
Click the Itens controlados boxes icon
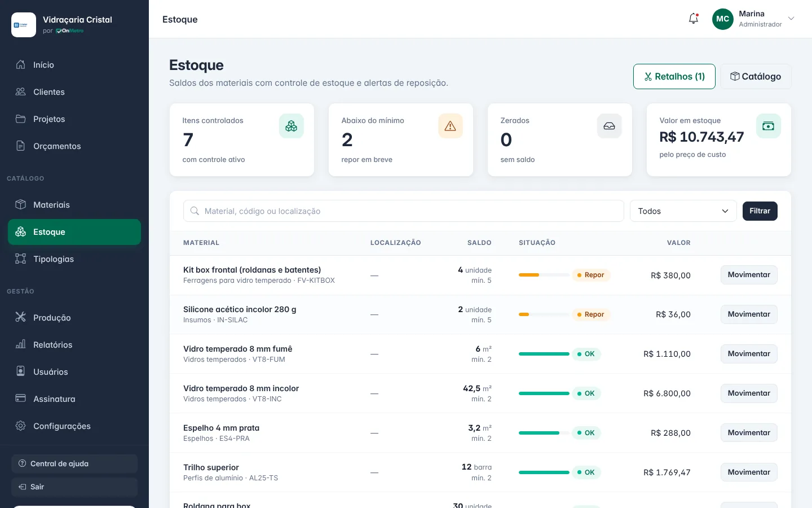click(291, 126)
